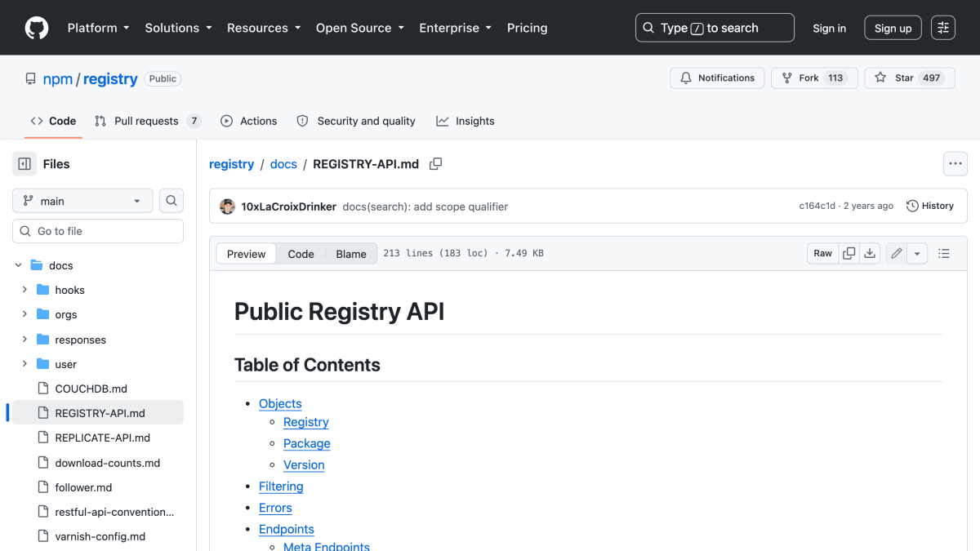The width and height of the screenshot is (980, 551).
Task: Collapse the file tree side panel icon
Action: pos(24,164)
